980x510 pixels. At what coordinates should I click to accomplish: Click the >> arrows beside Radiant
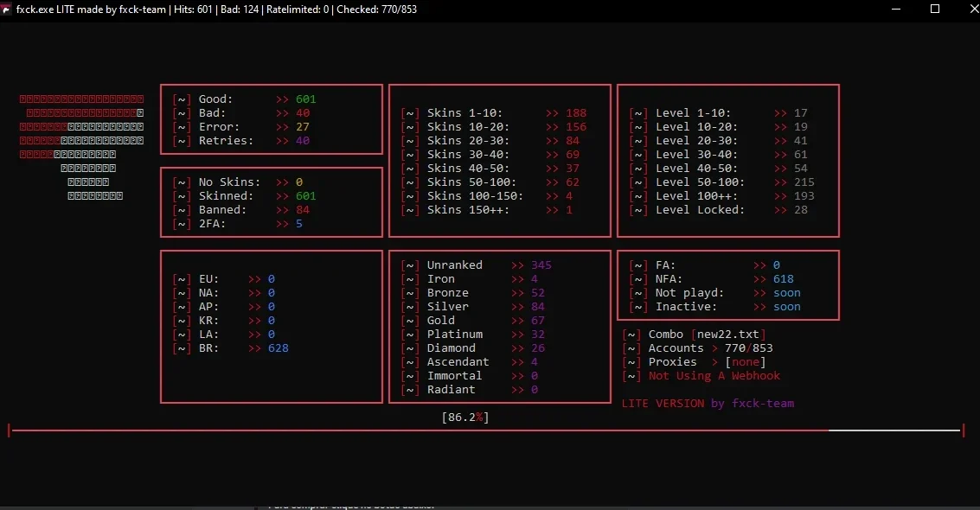point(517,390)
